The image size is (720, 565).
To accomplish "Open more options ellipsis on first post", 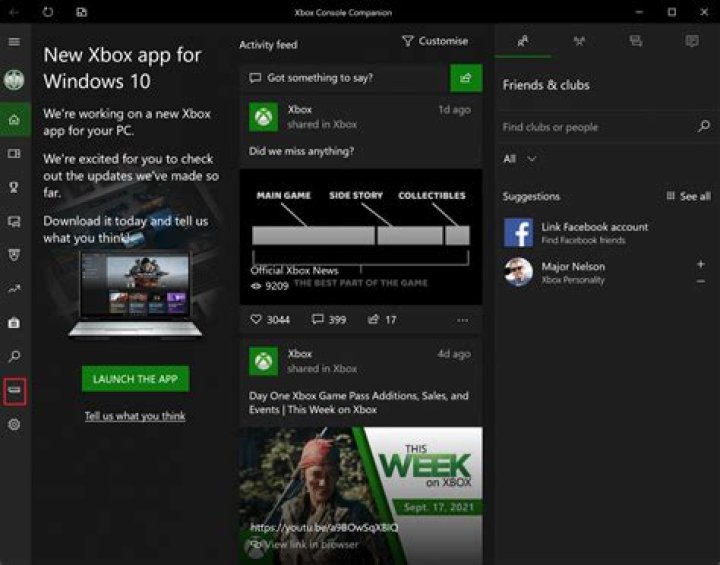I will coord(462,320).
